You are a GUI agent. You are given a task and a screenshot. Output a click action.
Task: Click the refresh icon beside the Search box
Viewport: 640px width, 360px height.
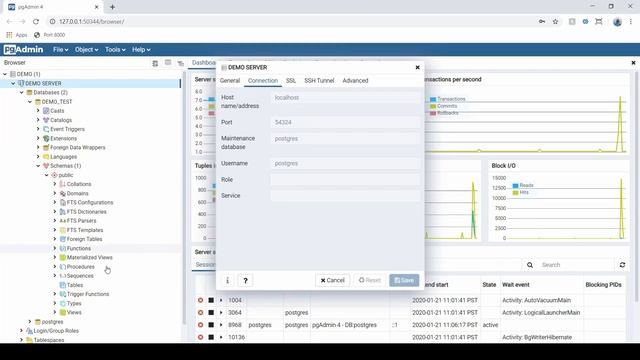[x=622, y=265]
